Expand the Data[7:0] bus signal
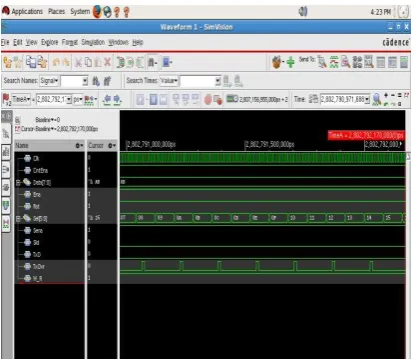413x360 pixels. 19,182
